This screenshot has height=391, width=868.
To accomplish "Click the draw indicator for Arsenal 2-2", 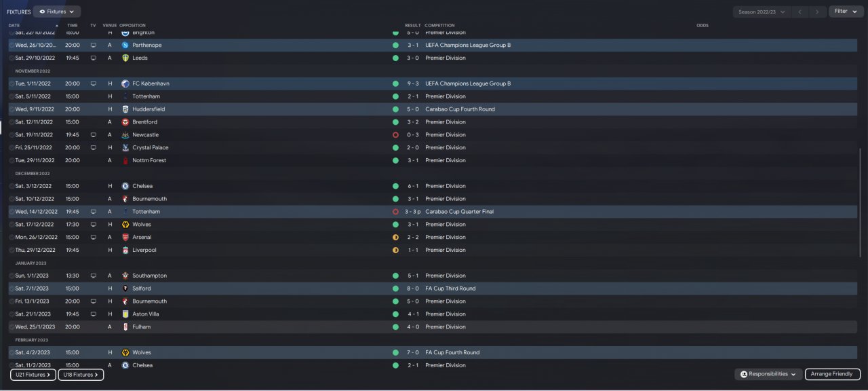I will point(395,238).
